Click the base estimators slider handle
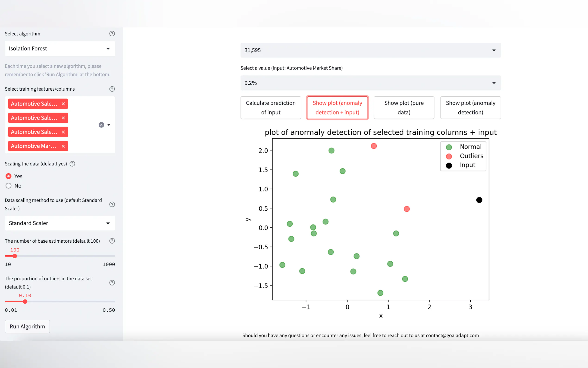The image size is (588, 368). coord(15,256)
